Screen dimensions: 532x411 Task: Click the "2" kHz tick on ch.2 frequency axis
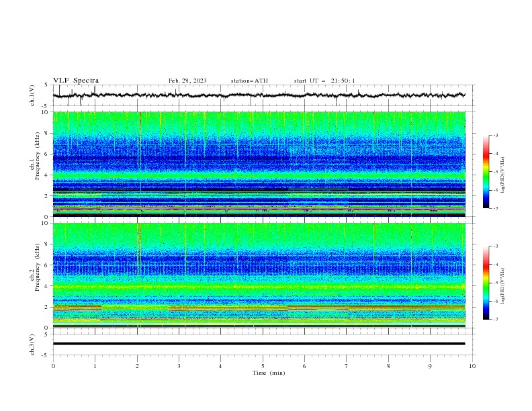(x=47, y=307)
